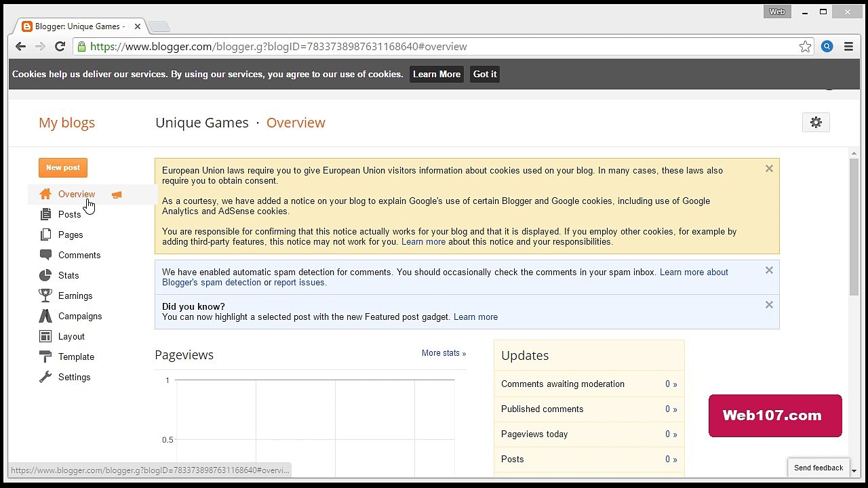This screenshot has height=488, width=868.
Task: Open a new browser tab
Action: (159, 26)
